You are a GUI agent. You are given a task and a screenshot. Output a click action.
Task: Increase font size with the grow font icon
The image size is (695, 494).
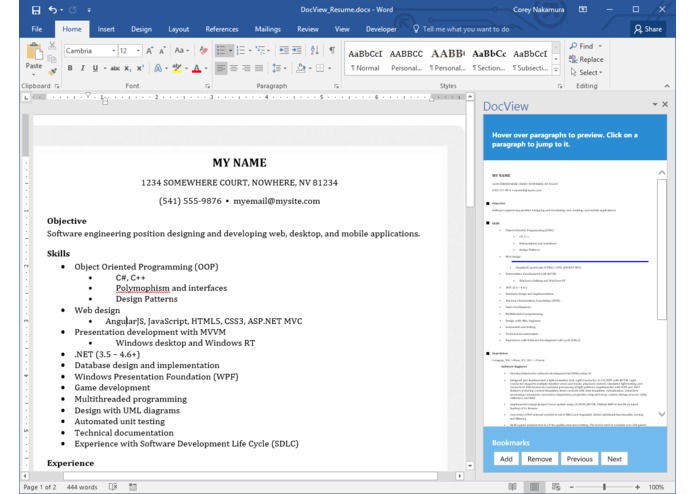150,51
